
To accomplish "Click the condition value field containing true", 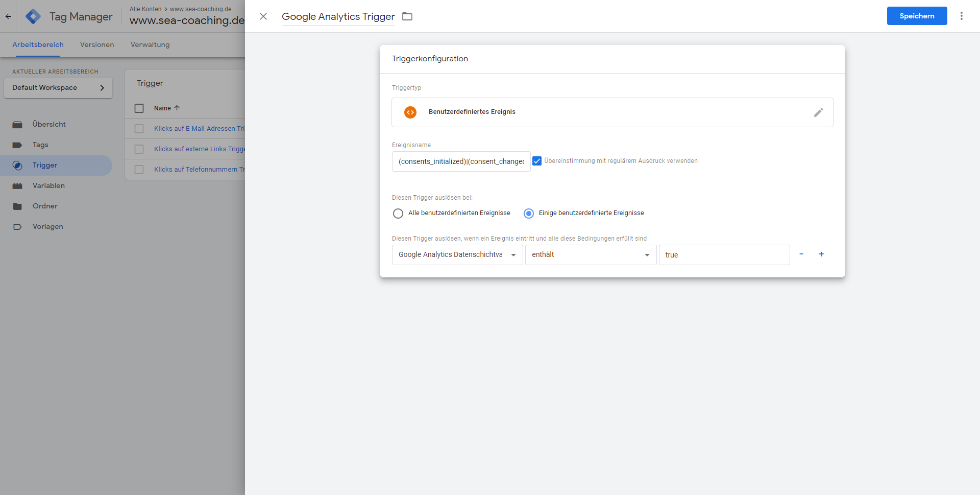I will coord(724,255).
